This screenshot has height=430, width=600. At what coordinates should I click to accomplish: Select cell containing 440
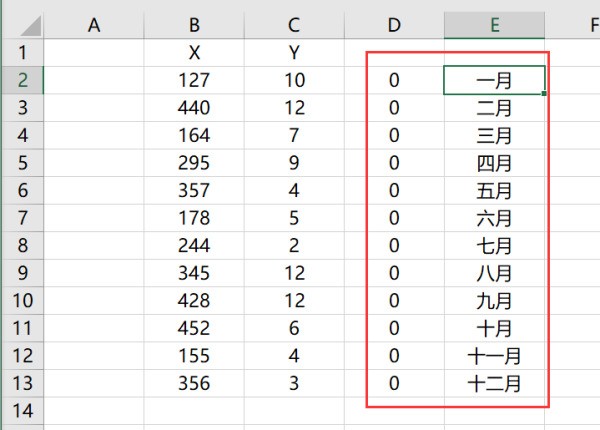(x=193, y=107)
